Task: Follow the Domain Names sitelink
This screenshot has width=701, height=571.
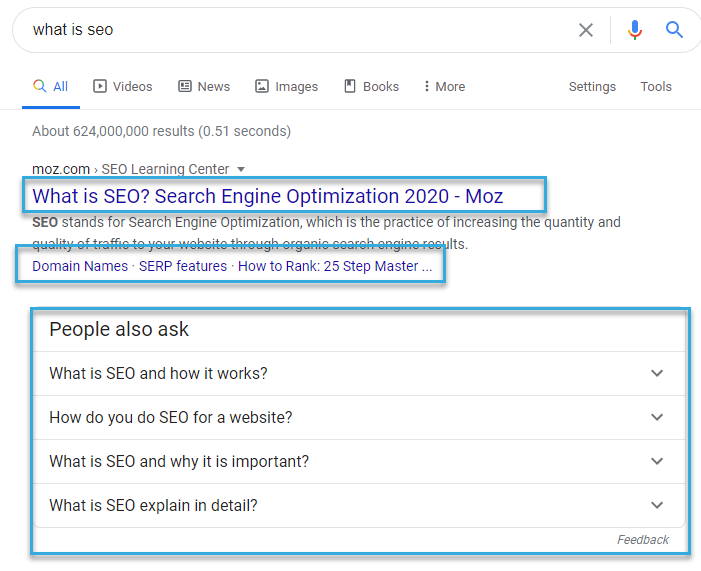Action: pyautogui.click(x=80, y=267)
